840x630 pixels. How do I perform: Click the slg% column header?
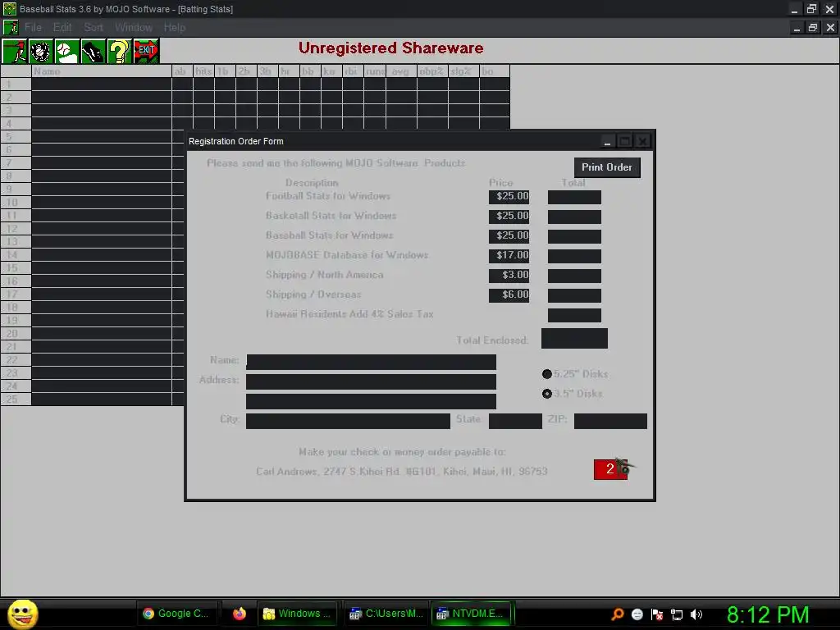click(463, 71)
